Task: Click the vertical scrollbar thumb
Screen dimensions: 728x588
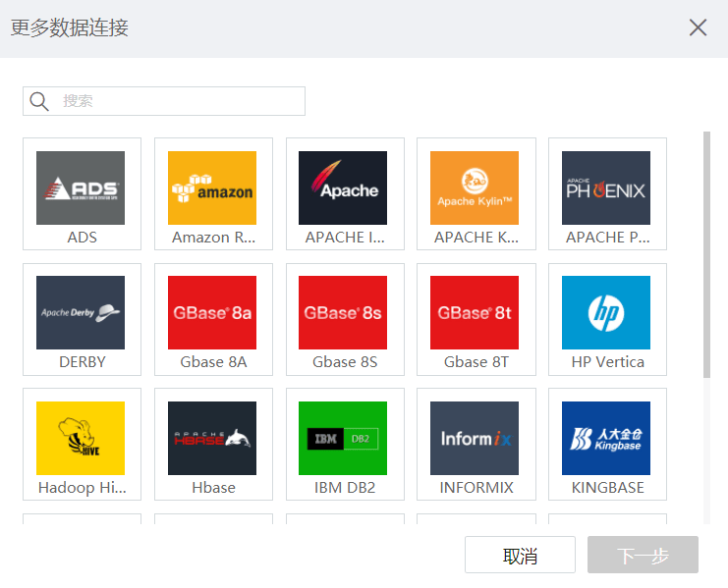Action: tap(706, 255)
